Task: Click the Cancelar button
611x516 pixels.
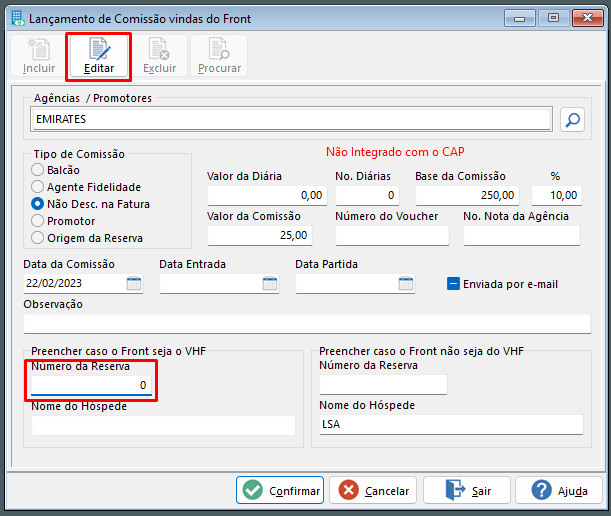Action: coord(373,490)
